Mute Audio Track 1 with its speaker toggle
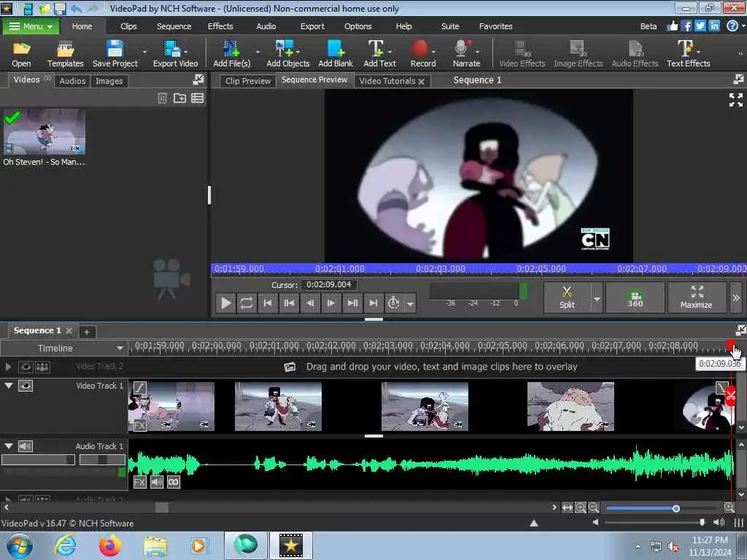This screenshot has width=747, height=560. pyautogui.click(x=26, y=446)
